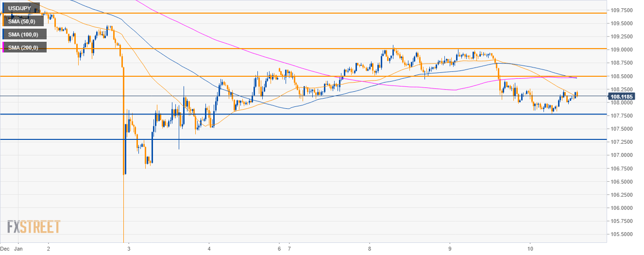
Task: Click the Dec label on time axis
Action: [x=4, y=248]
